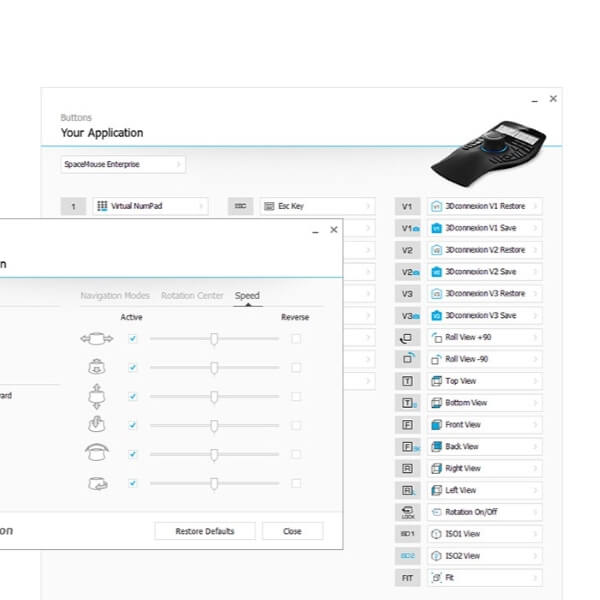This screenshot has height=600, width=600.
Task: Enable Reverse for the left-right pan axis
Action: [x=296, y=339]
